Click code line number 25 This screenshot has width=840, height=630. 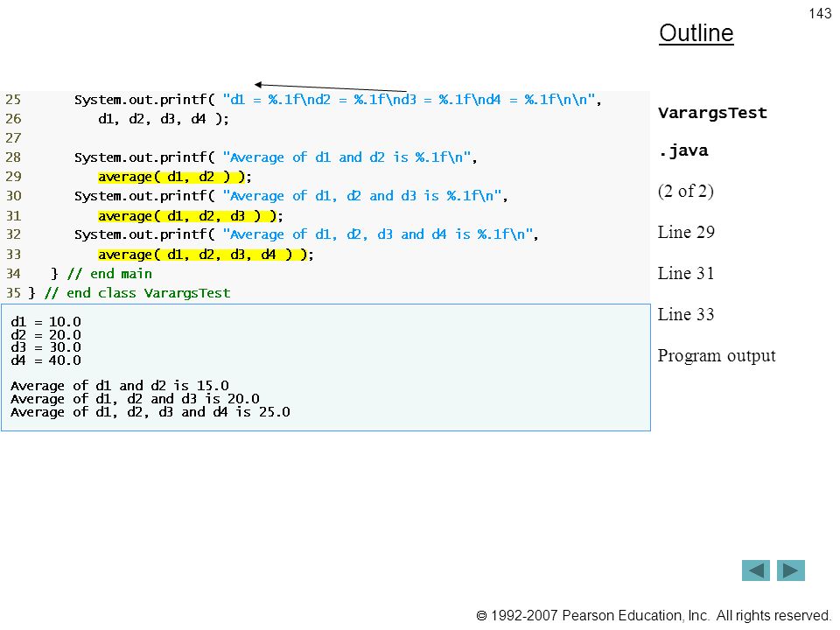(x=13, y=100)
